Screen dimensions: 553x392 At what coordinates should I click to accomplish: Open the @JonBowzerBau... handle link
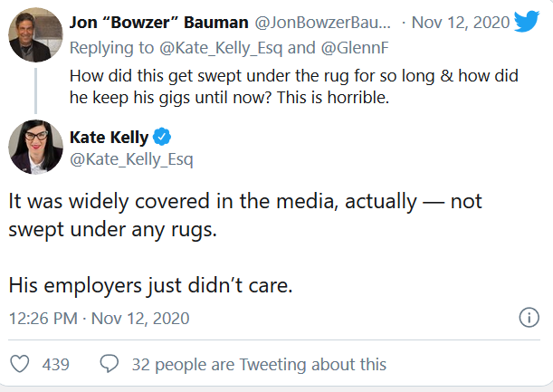pyautogui.click(x=323, y=23)
